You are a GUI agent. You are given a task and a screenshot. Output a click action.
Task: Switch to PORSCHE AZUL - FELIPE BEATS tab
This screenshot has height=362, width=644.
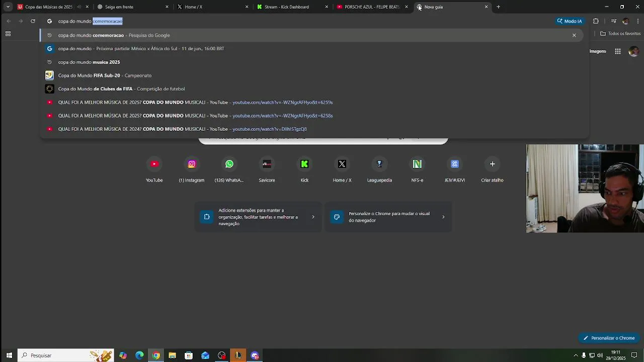372,7
